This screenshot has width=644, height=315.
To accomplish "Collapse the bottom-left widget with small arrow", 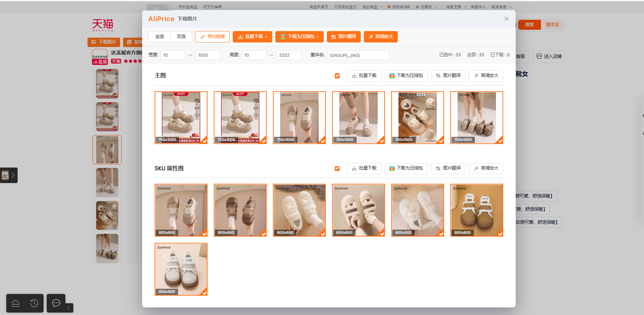I will [x=68, y=308].
